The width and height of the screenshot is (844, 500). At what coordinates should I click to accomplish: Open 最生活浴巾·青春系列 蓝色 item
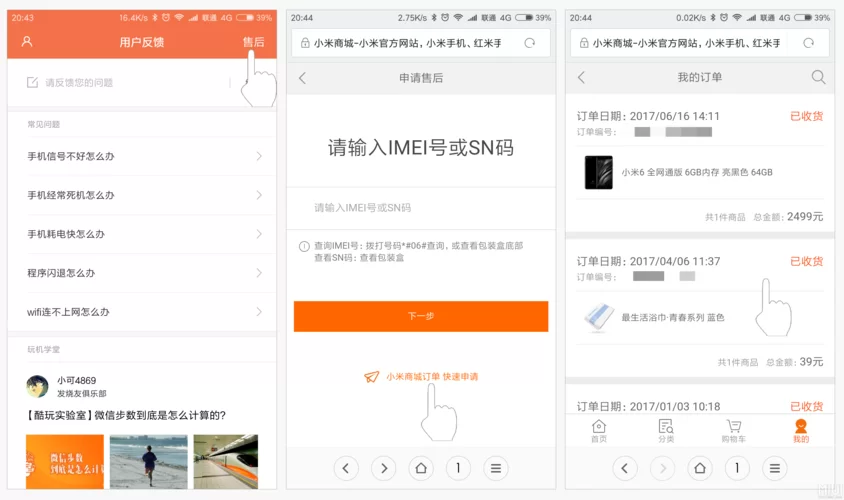click(673, 318)
